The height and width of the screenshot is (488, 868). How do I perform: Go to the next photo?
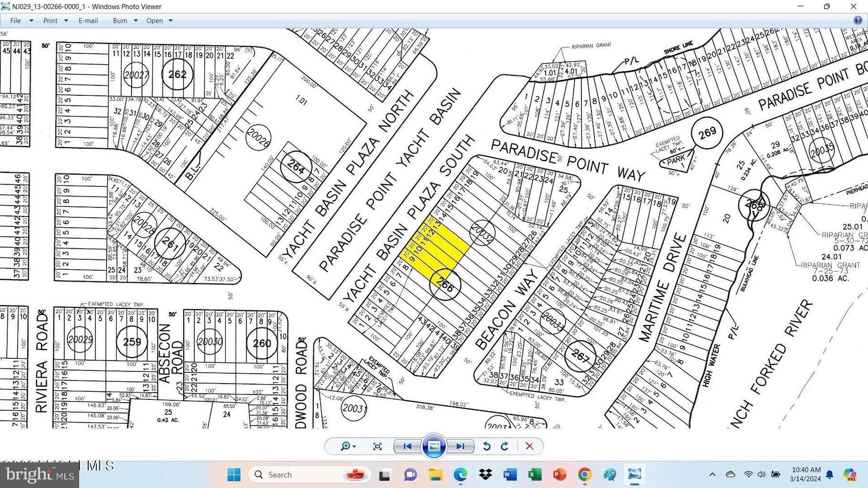pyautogui.click(x=460, y=446)
